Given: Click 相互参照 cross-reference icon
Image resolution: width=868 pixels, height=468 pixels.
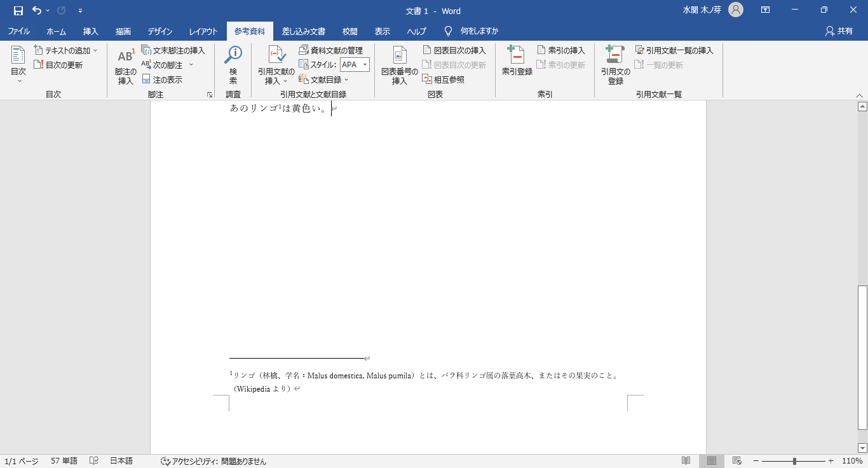Looking at the screenshot, I should coord(444,79).
